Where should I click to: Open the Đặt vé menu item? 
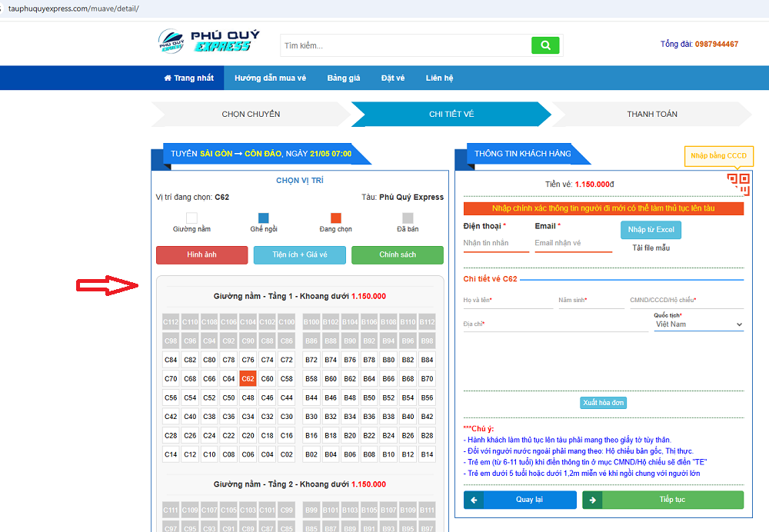click(393, 78)
